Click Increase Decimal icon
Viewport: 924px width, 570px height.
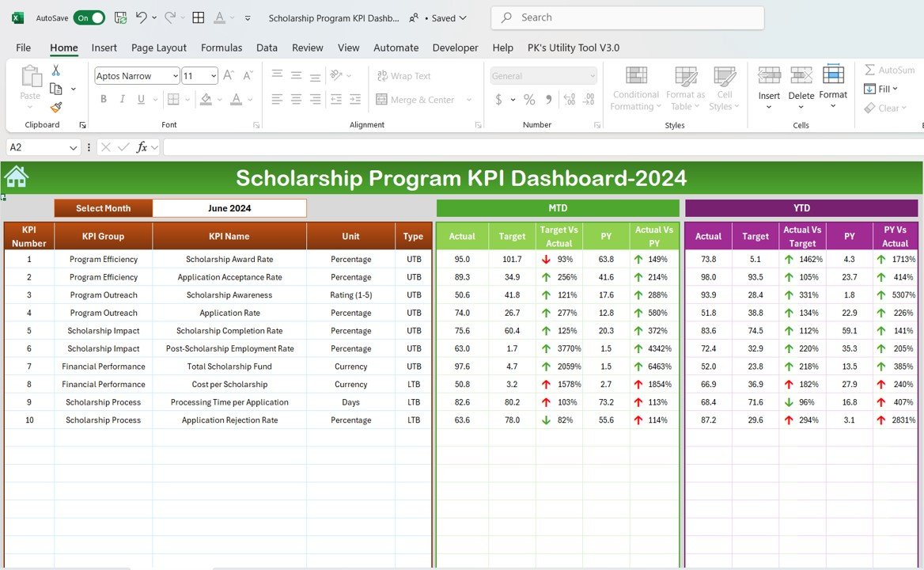570,100
